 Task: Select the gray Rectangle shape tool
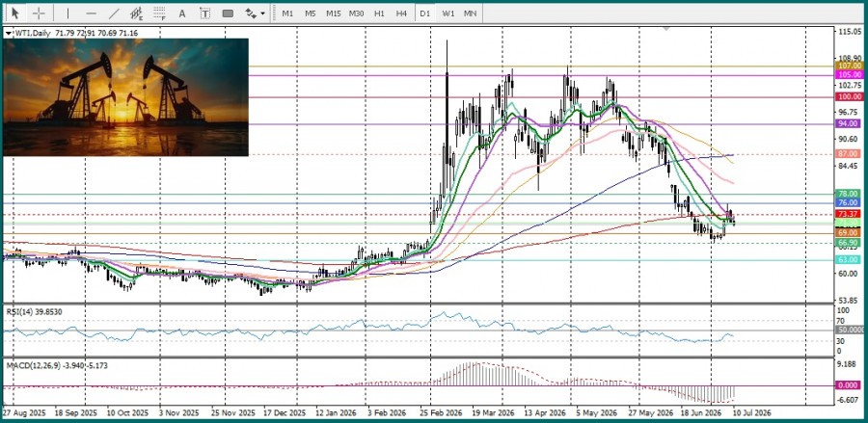click(x=228, y=13)
